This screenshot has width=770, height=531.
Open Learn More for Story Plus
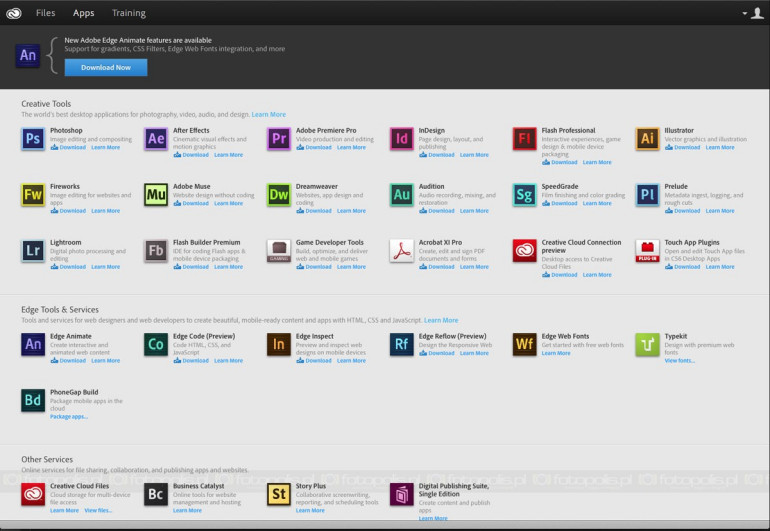pyautogui.click(x=310, y=510)
